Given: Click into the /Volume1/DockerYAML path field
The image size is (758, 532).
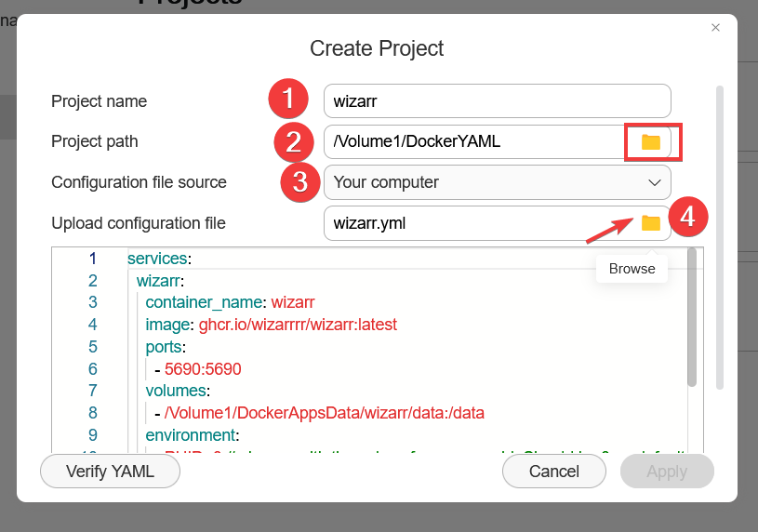Looking at the screenshot, I should pos(474,142).
